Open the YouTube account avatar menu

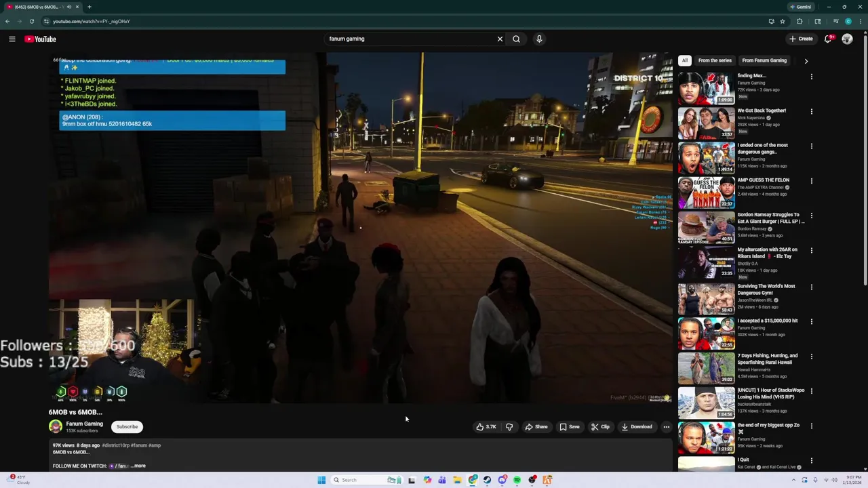847,39
